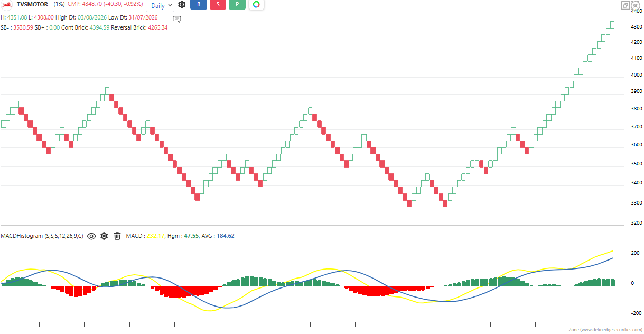Open MACDHistogram indicator settings gear
Viewport: 644px width, 334px height.
point(104,236)
